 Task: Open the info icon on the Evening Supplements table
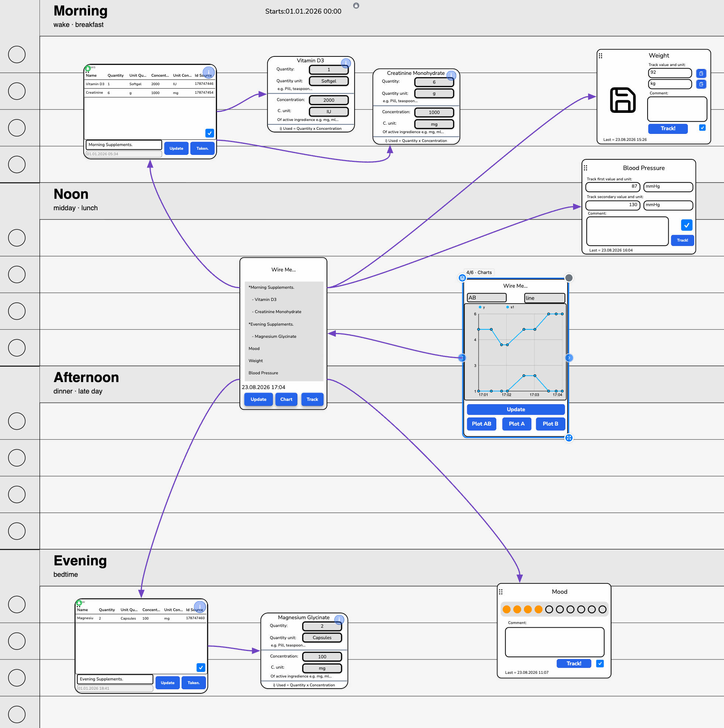[200, 606]
